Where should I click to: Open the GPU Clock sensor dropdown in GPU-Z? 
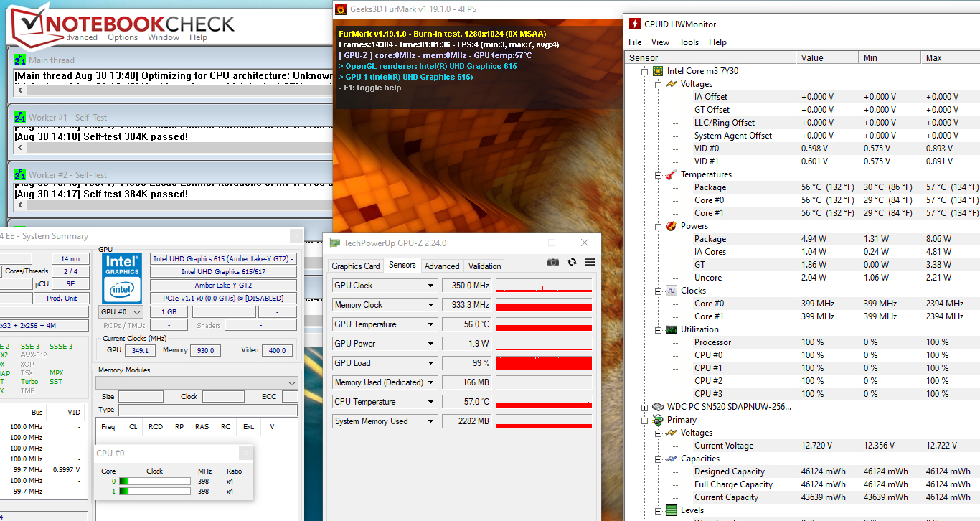pyautogui.click(x=431, y=286)
